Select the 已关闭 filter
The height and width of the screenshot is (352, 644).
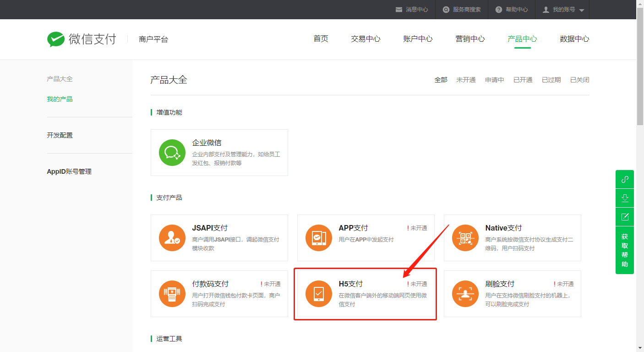579,80
